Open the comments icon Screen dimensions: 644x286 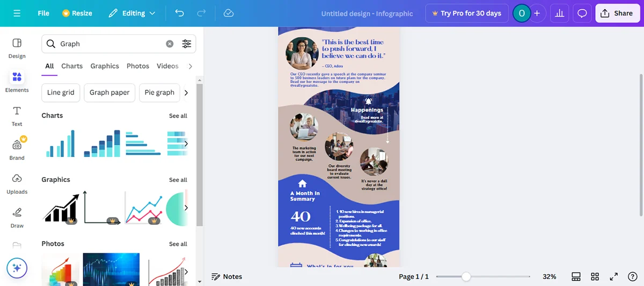tap(582, 13)
